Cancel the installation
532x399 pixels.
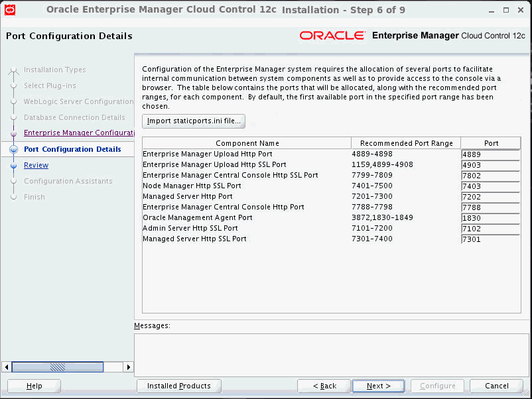[496, 386]
